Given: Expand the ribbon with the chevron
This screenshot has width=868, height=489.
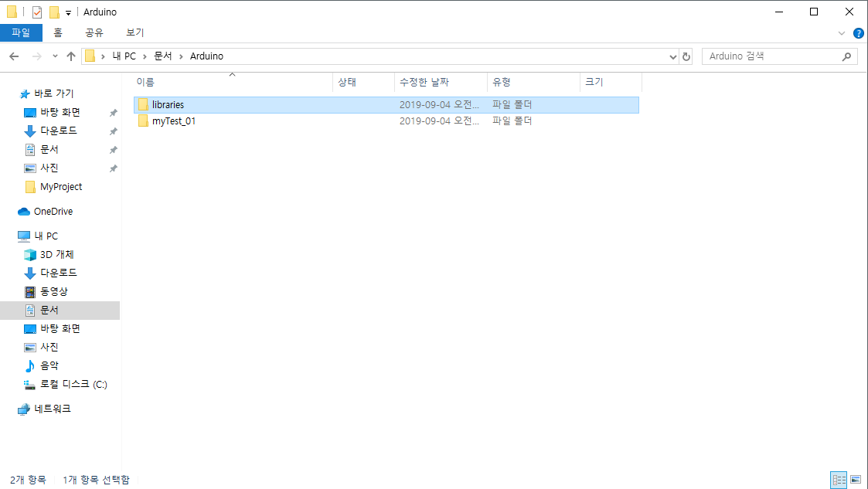Looking at the screenshot, I should [x=842, y=33].
